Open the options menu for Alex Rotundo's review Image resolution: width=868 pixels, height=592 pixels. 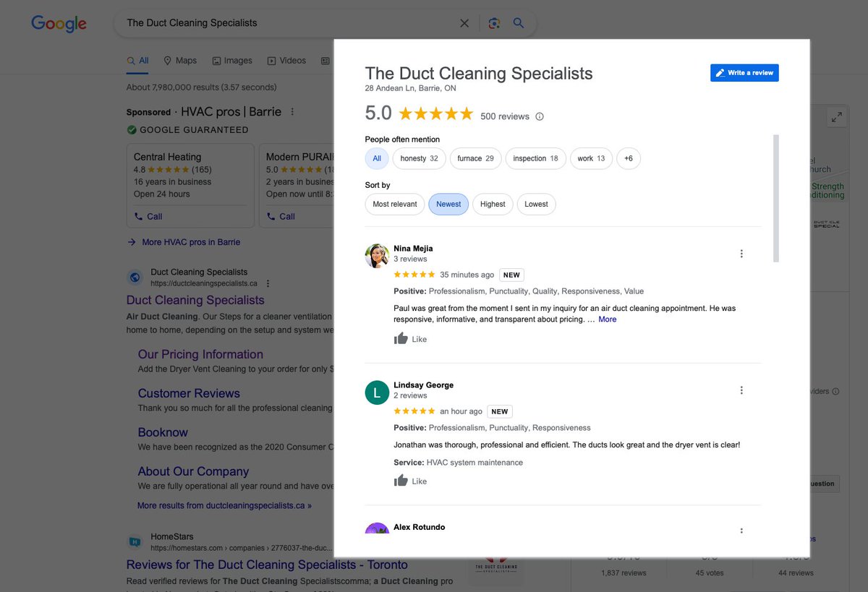click(x=741, y=531)
